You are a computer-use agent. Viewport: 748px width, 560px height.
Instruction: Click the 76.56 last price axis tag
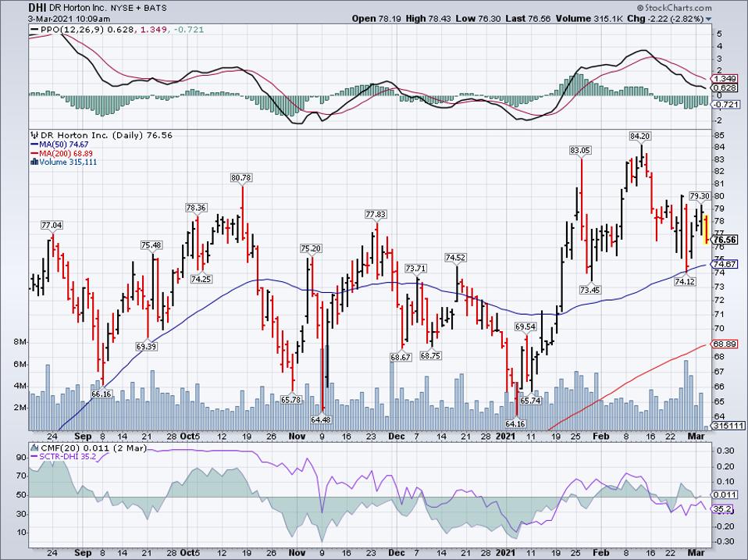click(x=724, y=240)
